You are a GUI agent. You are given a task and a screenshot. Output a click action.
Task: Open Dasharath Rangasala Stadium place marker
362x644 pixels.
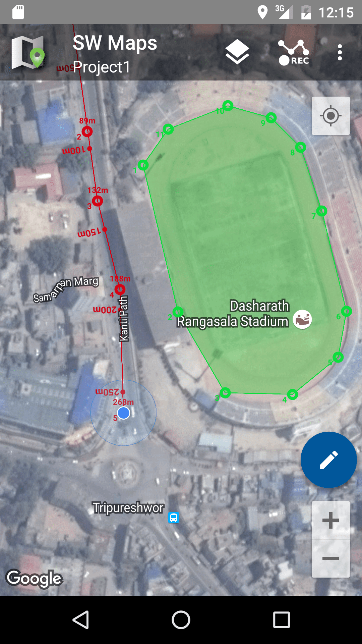[302, 319]
